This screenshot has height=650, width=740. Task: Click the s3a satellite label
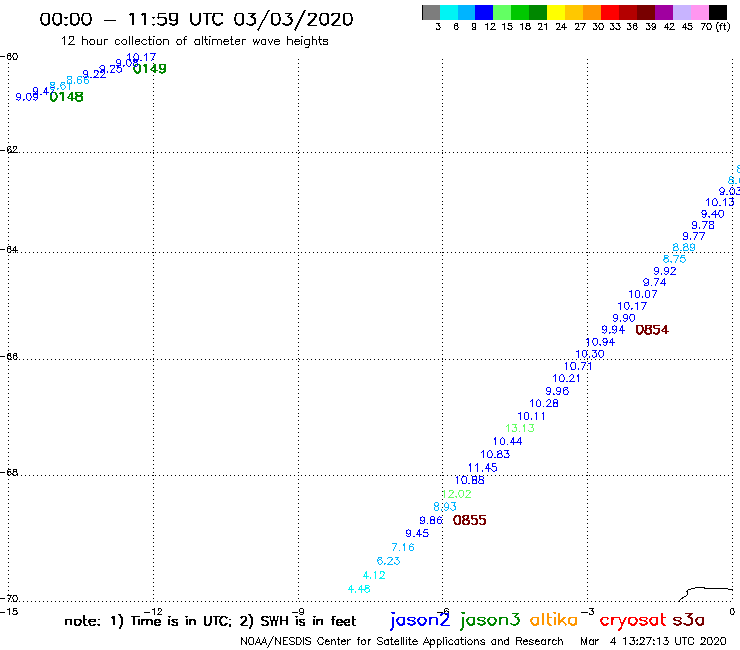(x=689, y=621)
